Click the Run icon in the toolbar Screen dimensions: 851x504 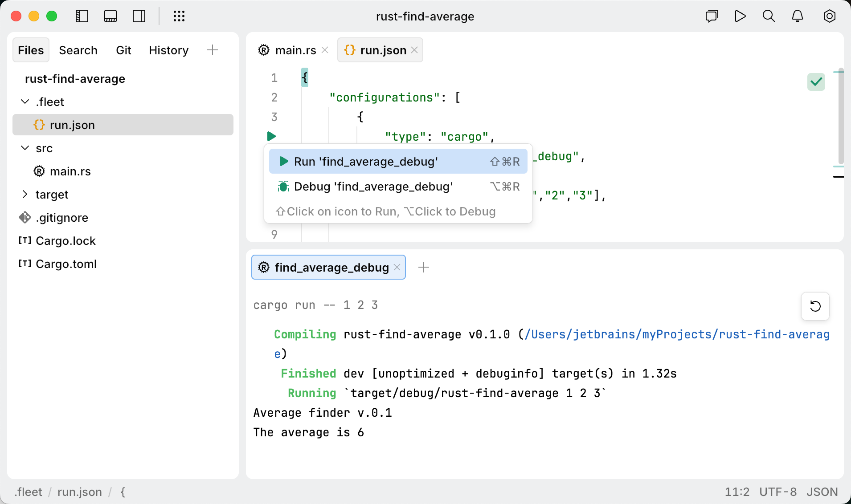click(740, 16)
